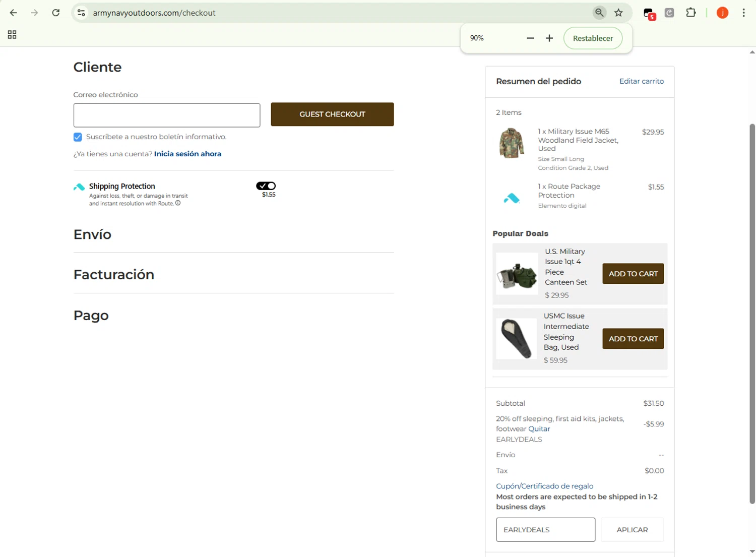This screenshot has height=557, width=756.
Task: Click the zoom magnifier icon in address bar
Action: pyautogui.click(x=599, y=13)
